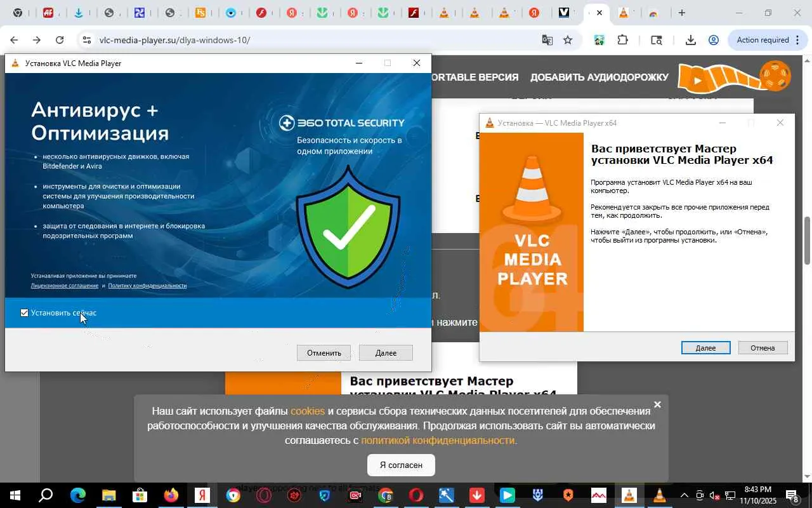The width and height of the screenshot is (812, 508).
Task: Click the muted volume icon in system tray
Action: point(714,495)
